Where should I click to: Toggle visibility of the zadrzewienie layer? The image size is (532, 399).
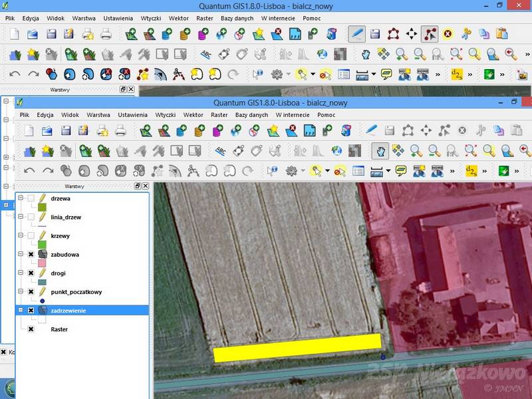(x=31, y=310)
